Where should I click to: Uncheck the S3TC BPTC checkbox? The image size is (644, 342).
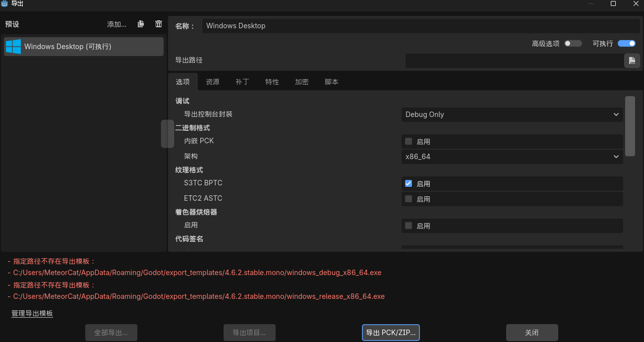point(409,183)
